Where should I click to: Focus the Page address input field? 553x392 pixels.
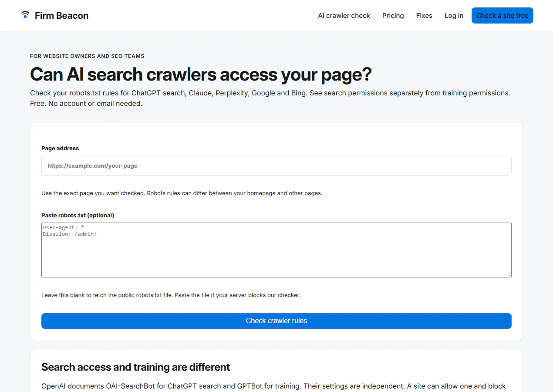(x=276, y=166)
